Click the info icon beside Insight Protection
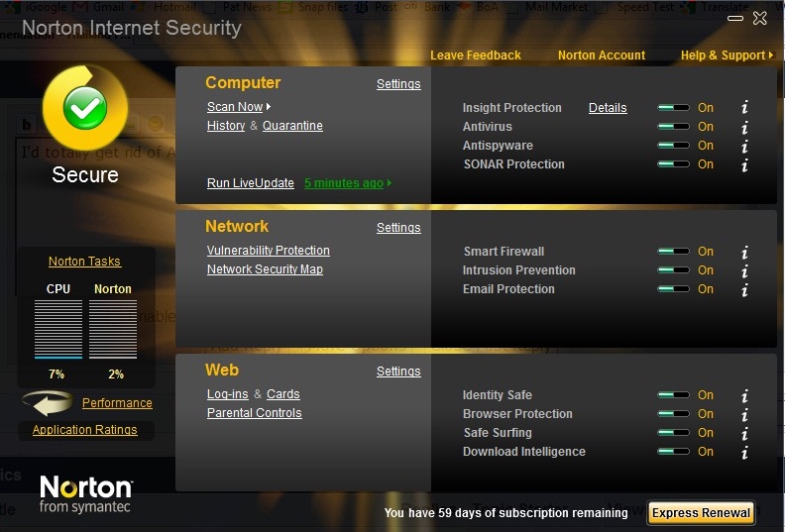785x532 pixels. click(x=744, y=108)
